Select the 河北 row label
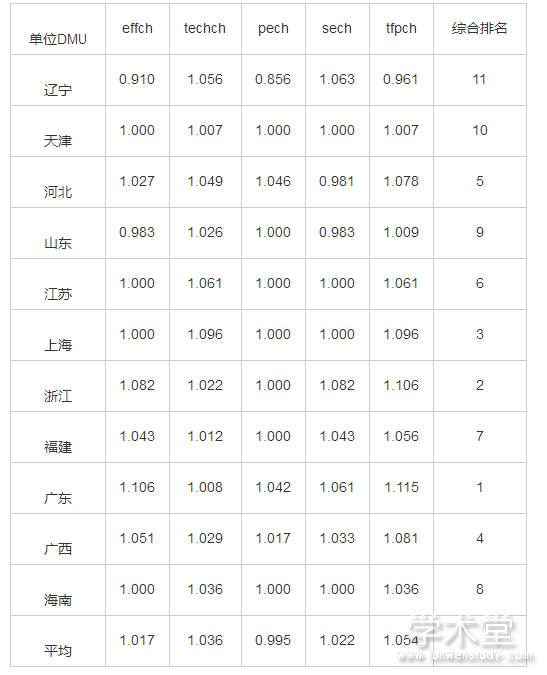This screenshot has width=547, height=675. (58, 192)
